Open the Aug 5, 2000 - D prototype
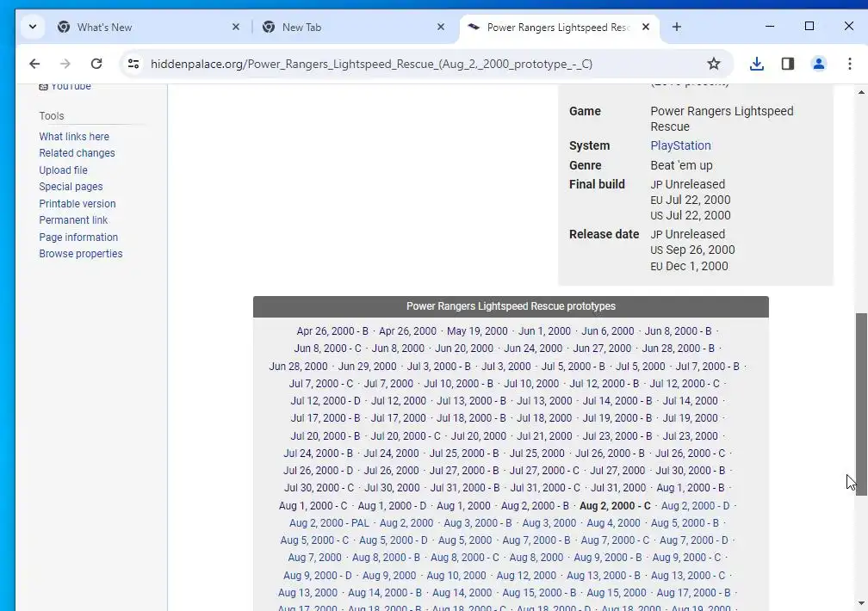 click(x=393, y=540)
